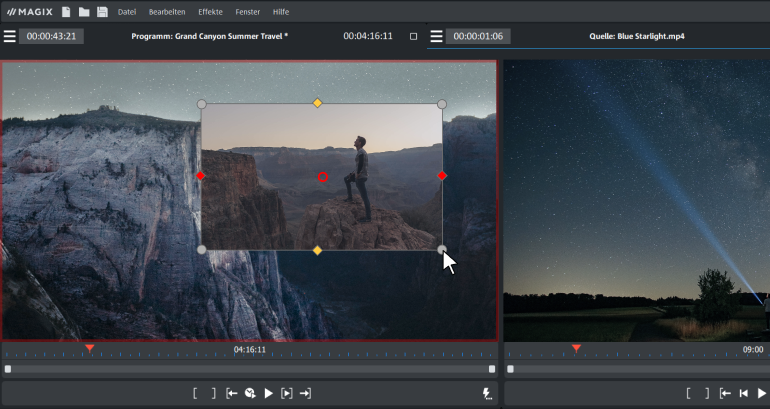The image size is (770, 409).
Task: Click the left handle of source zoom scrollbar
Action: tap(511, 369)
